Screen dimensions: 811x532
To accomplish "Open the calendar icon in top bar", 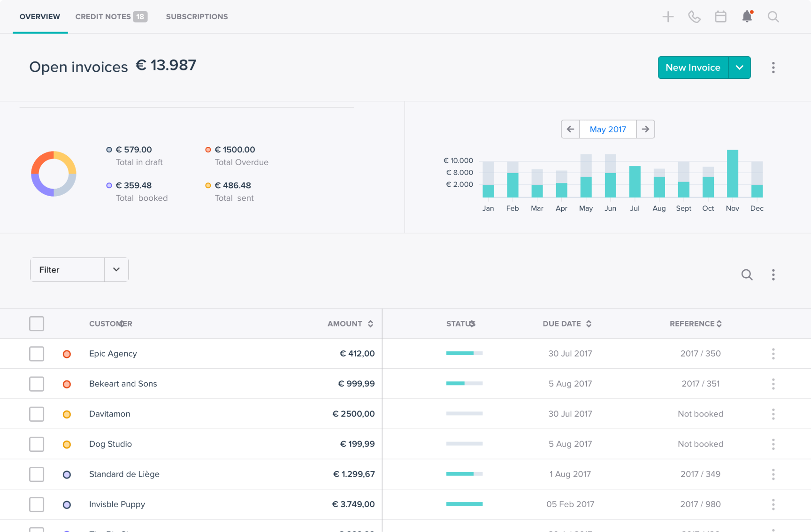I will (x=720, y=17).
